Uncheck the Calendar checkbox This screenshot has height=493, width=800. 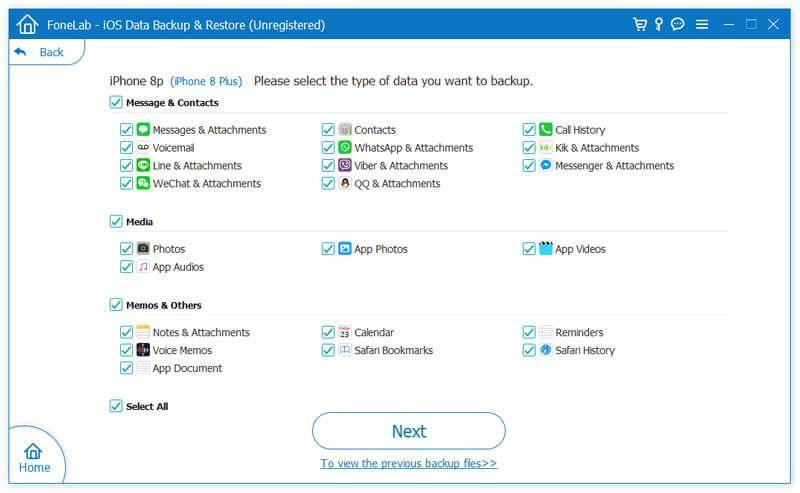[328, 332]
